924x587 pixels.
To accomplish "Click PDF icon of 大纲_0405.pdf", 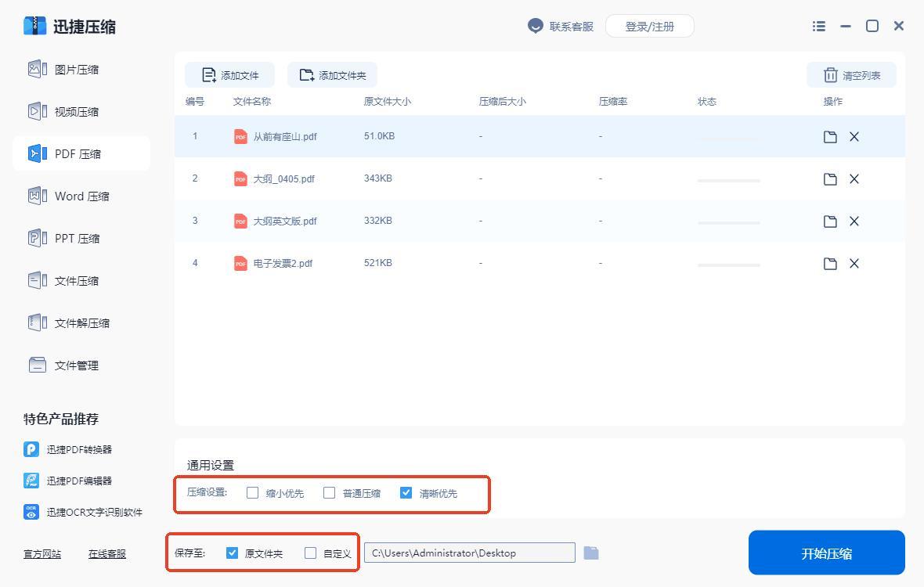I will tap(240, 179).
